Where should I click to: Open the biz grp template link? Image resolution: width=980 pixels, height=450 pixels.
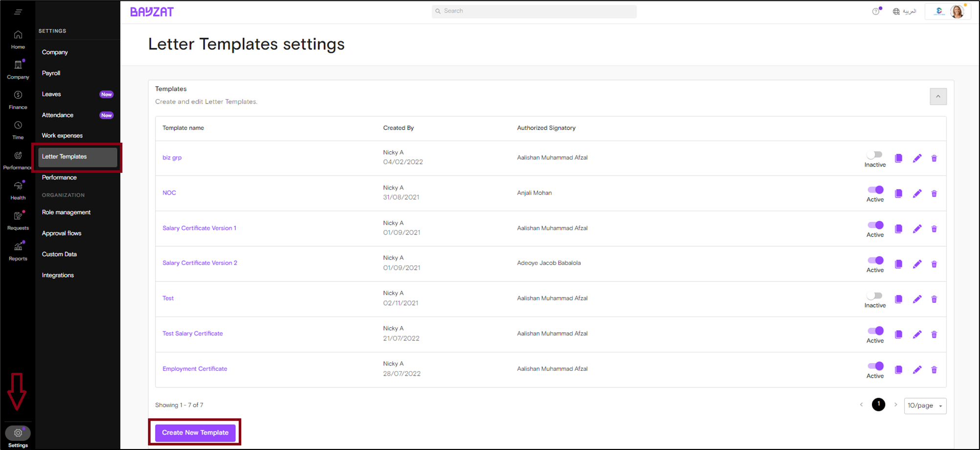[x=172, y=158]
